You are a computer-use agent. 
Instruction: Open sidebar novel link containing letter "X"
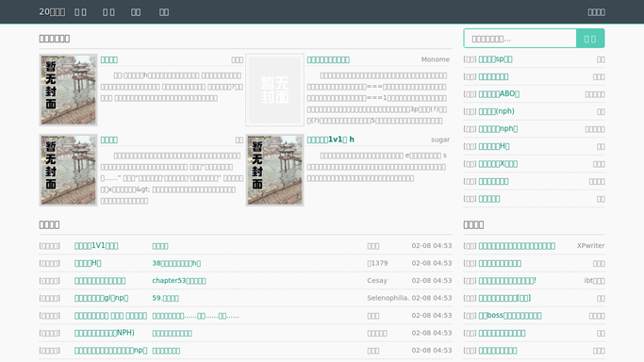pos(498,164)
